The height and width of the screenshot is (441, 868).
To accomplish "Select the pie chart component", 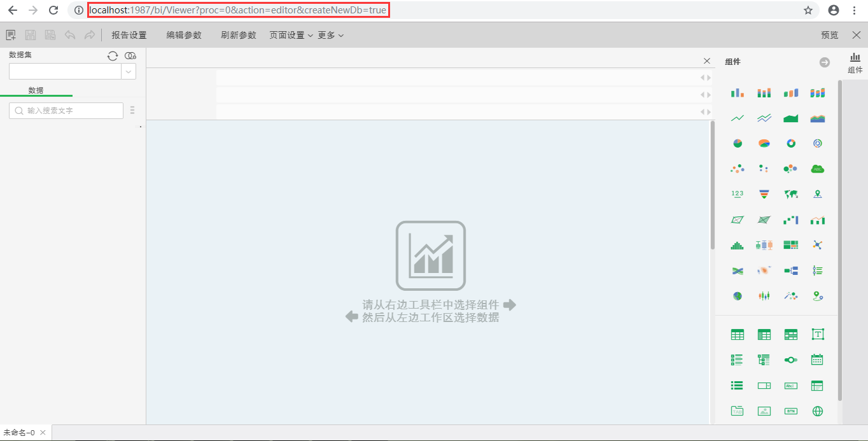I will 737,144.
